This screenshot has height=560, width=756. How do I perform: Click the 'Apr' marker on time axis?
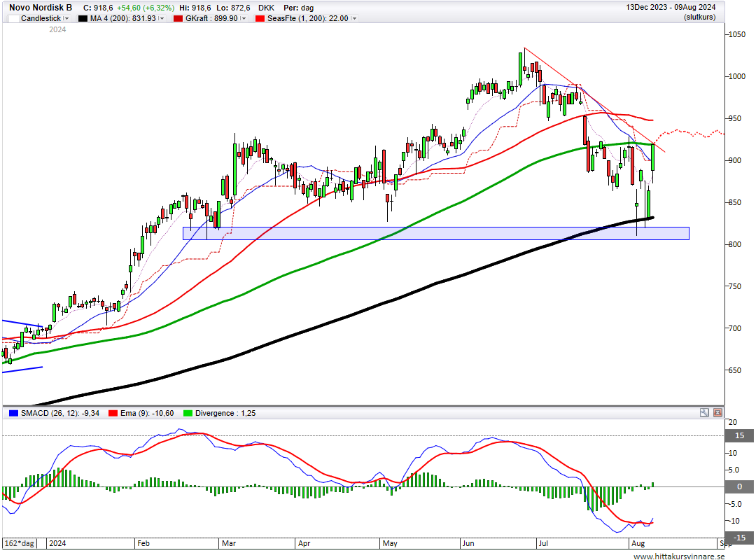pyautogui.click(x=304, y=543)
